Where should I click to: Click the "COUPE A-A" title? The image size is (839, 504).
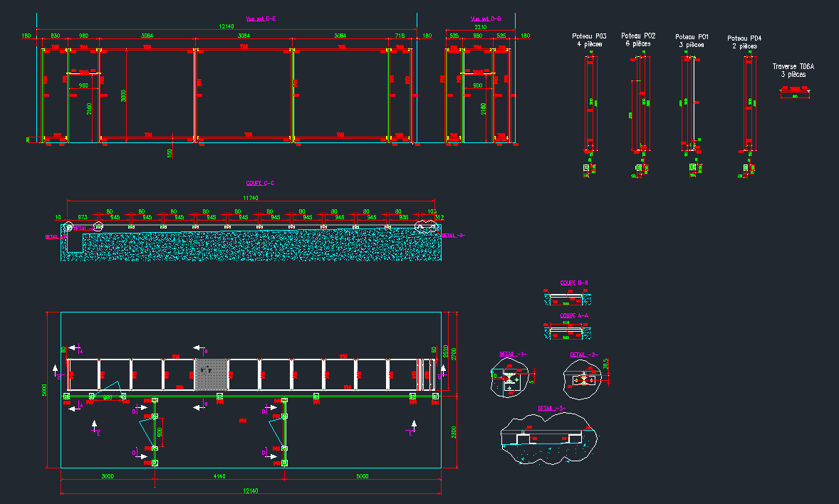[x=574, y=315]
